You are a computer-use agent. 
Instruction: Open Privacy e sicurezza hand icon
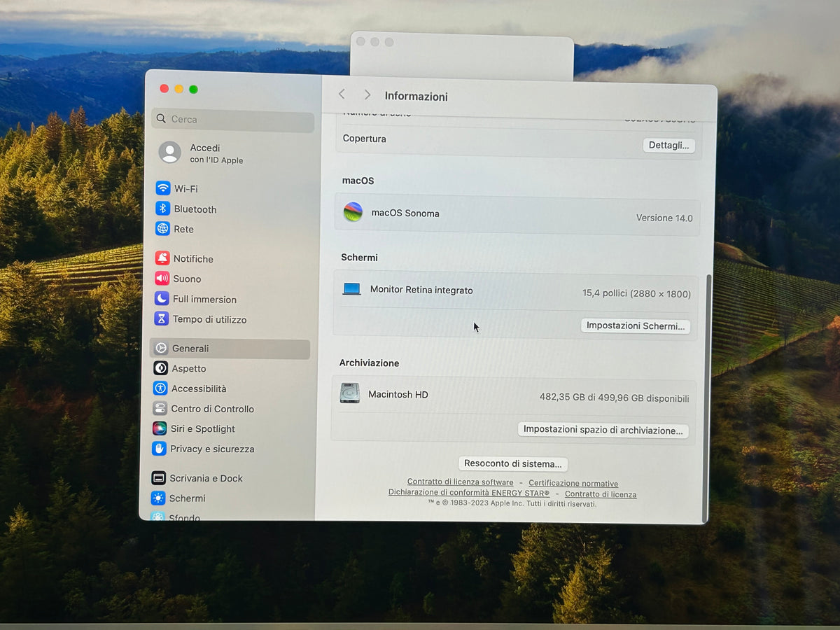(159, 449)
